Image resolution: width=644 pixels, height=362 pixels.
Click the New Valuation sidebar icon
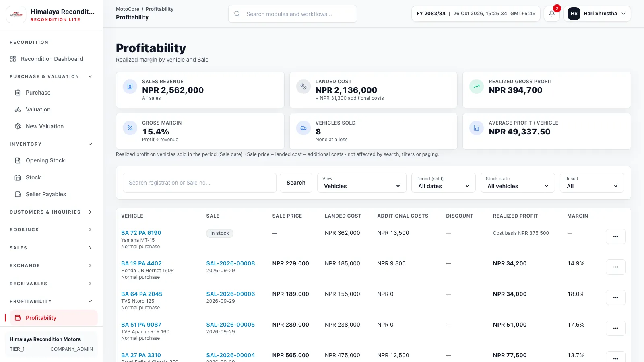[18, 126]
